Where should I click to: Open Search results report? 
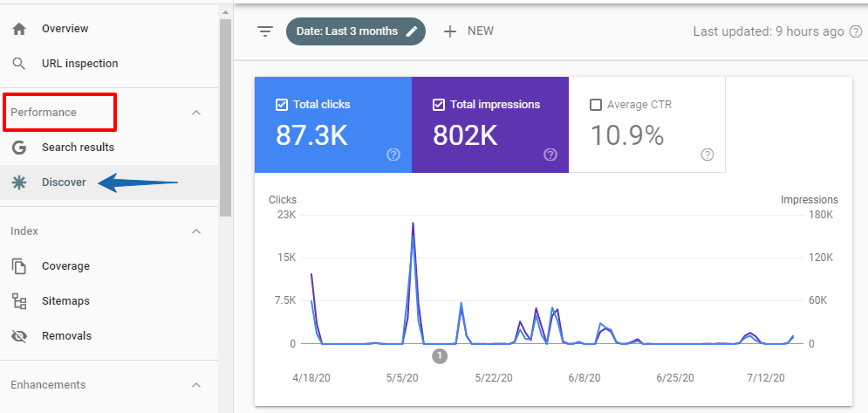pyautogui.click(x=78, y=148)
